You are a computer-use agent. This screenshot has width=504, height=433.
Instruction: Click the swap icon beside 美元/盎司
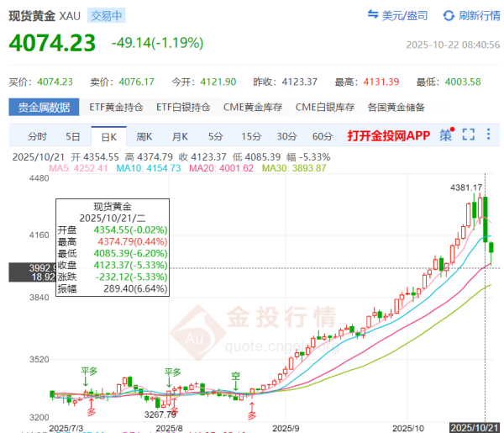pos(373,15)
